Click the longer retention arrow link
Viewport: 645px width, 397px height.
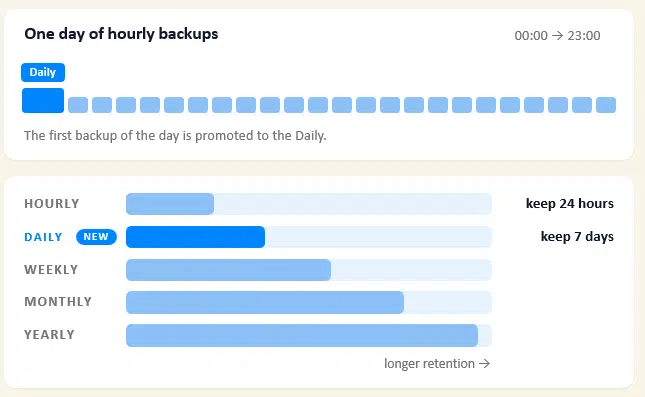pyautogui.click(x=437, y=364)
